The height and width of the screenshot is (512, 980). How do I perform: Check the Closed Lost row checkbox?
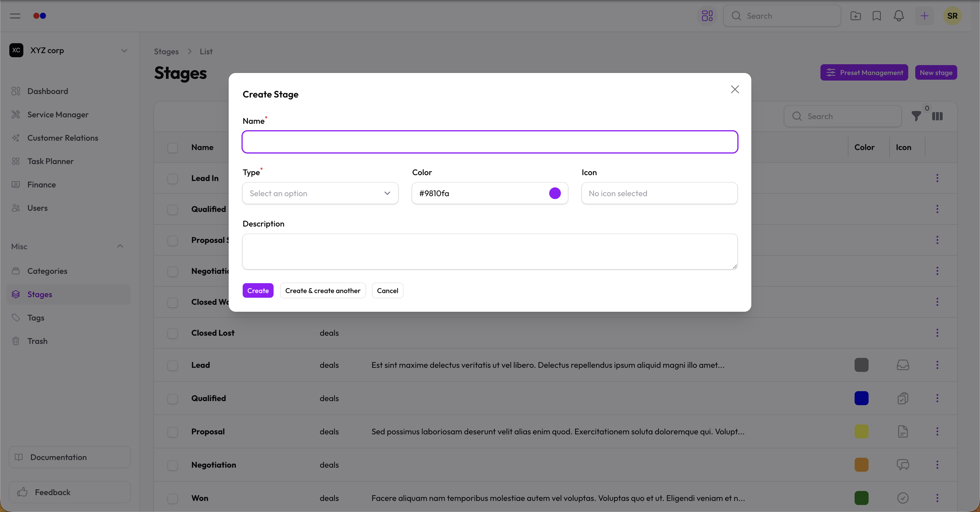pyautogui.click(x=173, y=333)
